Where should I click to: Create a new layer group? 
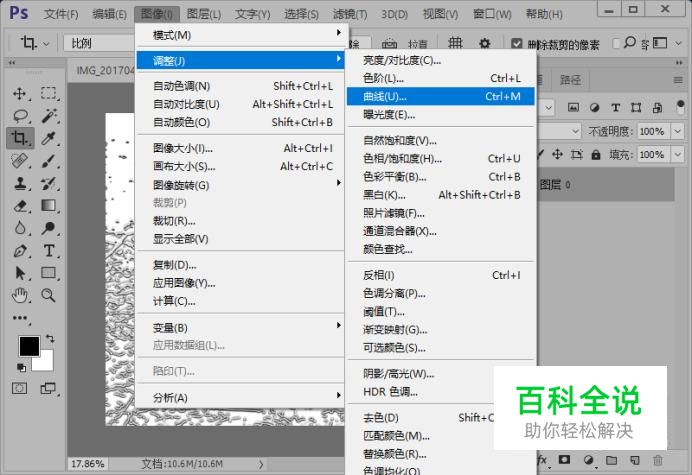coord(611,460)
